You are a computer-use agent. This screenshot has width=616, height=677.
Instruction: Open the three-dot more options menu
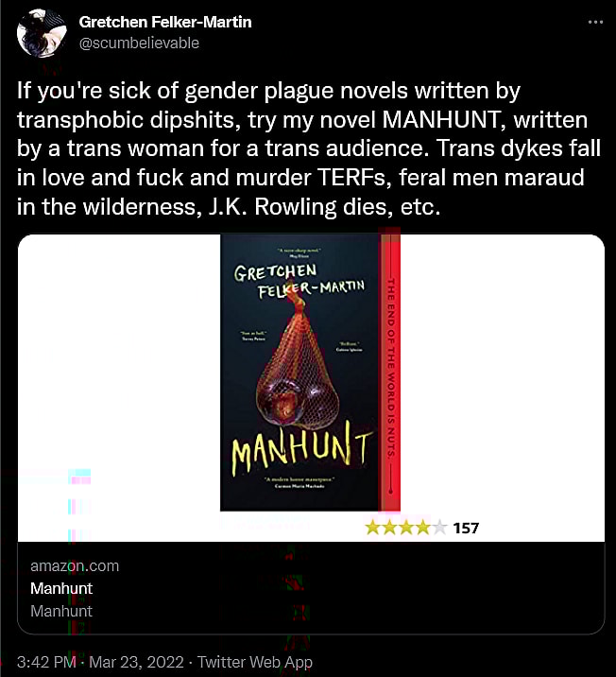[x=595, y=22]
